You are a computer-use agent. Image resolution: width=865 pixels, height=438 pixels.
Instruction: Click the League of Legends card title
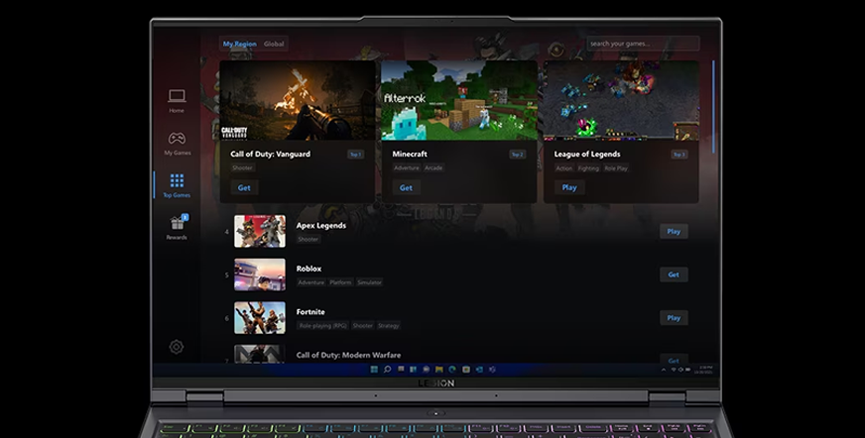pyautogui.click(x=587, y=154)
